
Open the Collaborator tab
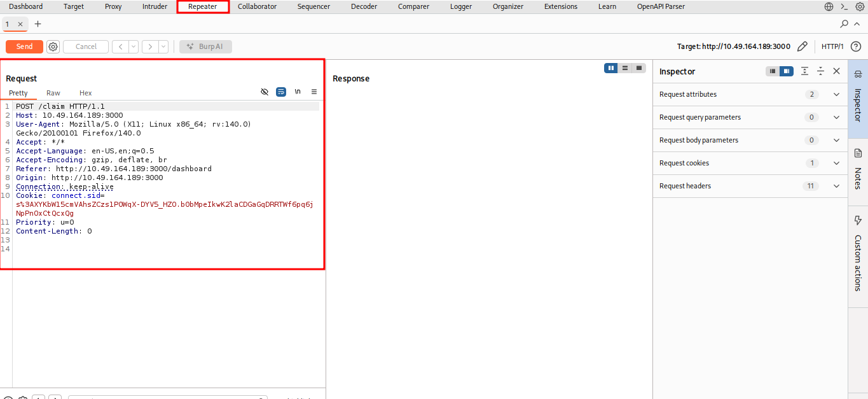pos(258,6)
